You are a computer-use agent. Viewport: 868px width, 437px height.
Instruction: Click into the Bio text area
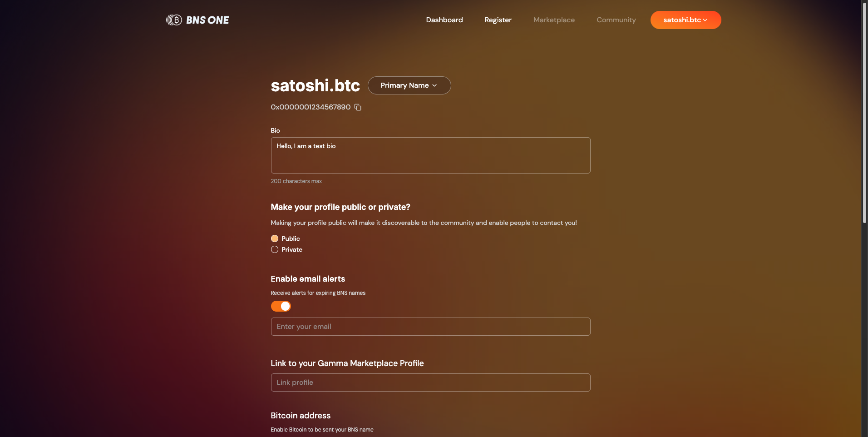click(430, 155)
